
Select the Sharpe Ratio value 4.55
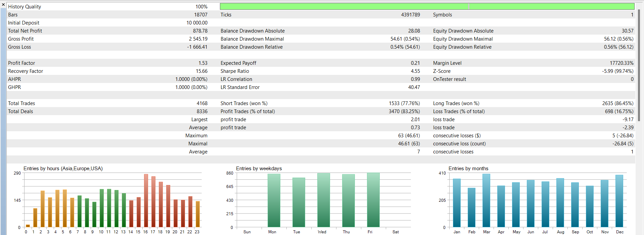click(x=415, y=71)
